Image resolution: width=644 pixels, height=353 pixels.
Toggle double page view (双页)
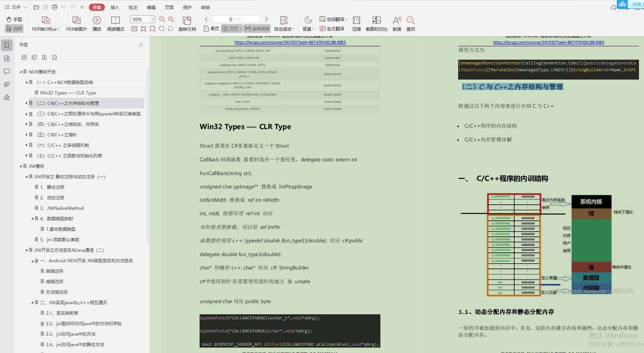pos(232,29)
